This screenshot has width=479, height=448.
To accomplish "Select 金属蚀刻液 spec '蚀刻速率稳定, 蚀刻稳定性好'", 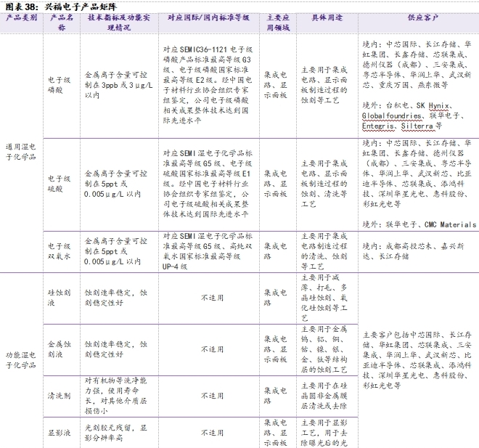I will pyautogui.click(x=116, y=349).
